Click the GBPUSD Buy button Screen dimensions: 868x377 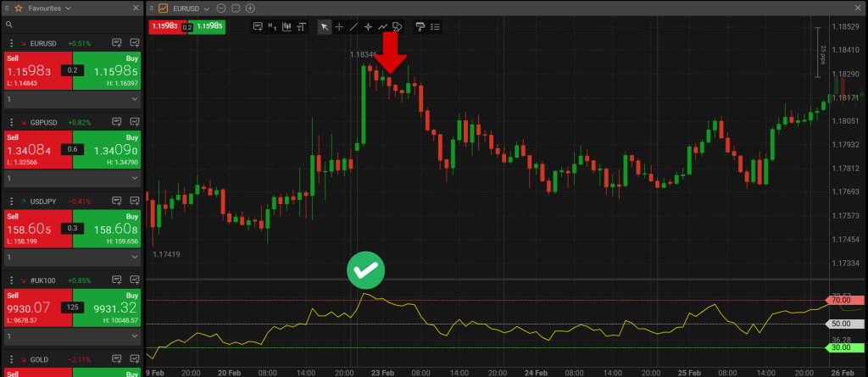[108, 151]
